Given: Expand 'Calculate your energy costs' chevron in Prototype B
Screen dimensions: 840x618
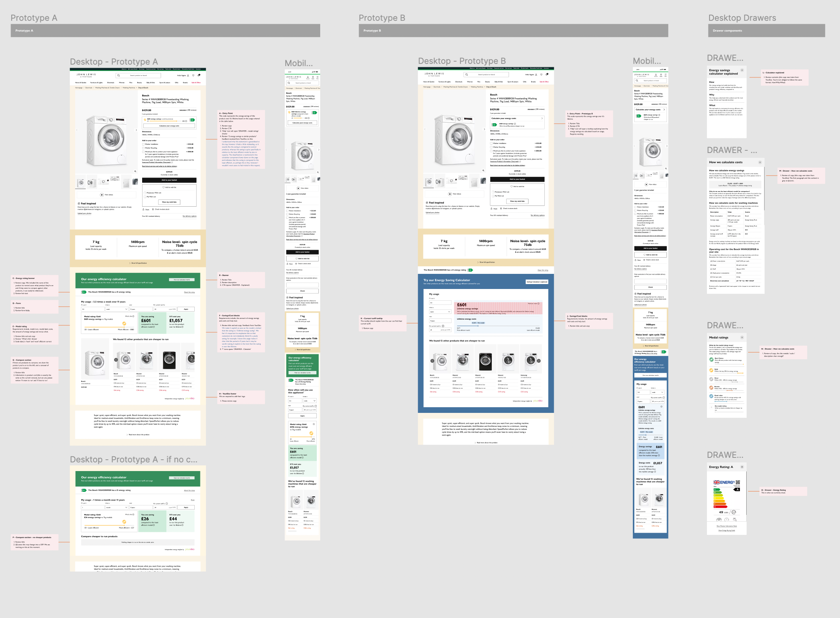Looking at the screenshot, I should (x=542, y=118).
